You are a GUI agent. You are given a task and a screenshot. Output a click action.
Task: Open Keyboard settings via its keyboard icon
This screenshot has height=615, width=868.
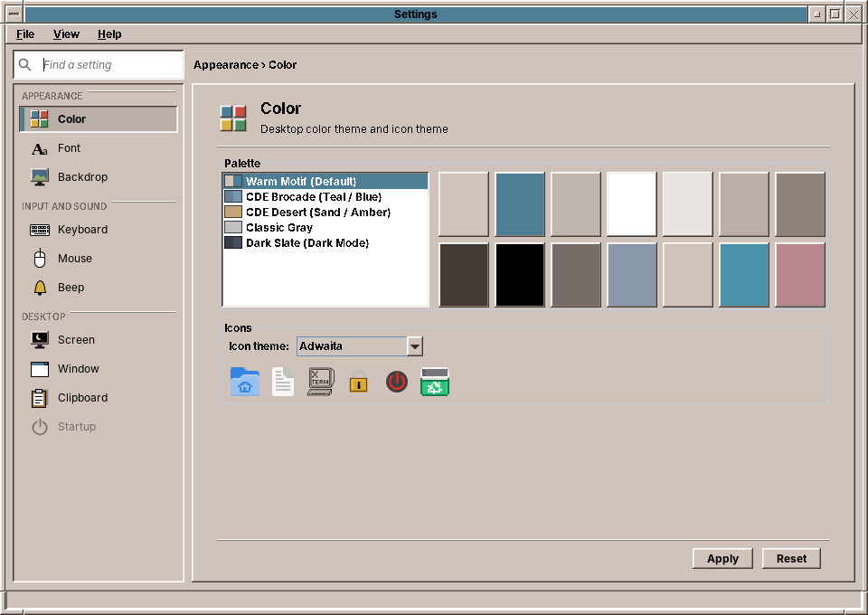[39, 230]
